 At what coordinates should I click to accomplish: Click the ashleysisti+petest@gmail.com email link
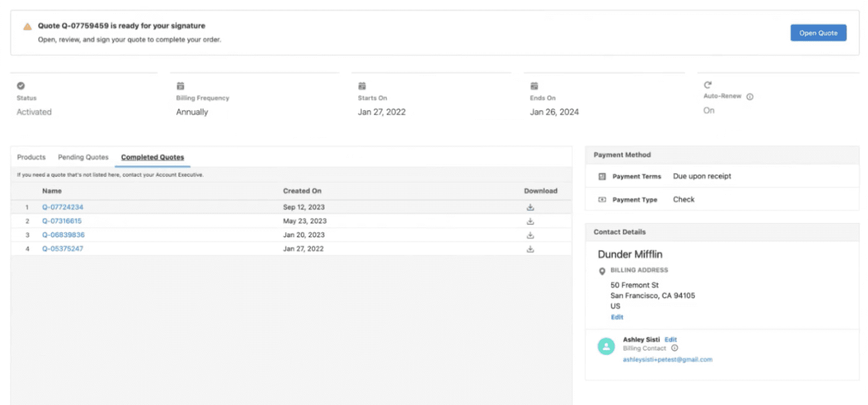pyautogui.click(x=667, y=359)
